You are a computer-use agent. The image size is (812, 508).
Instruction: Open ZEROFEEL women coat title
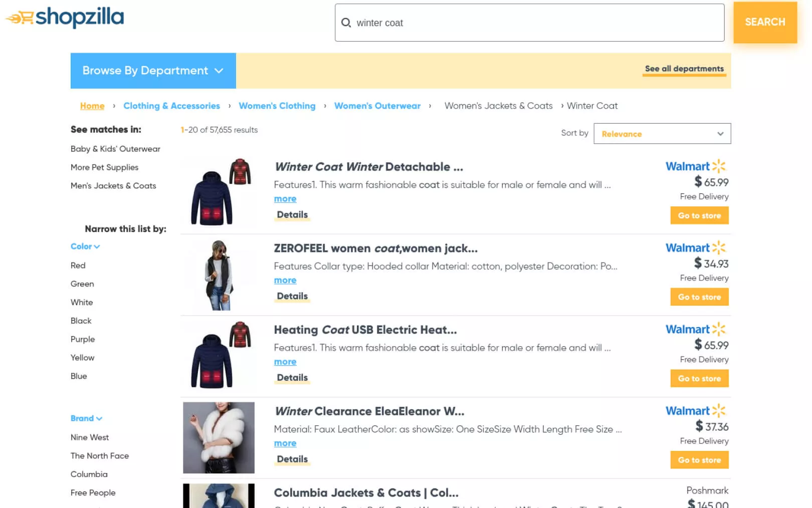376,248
